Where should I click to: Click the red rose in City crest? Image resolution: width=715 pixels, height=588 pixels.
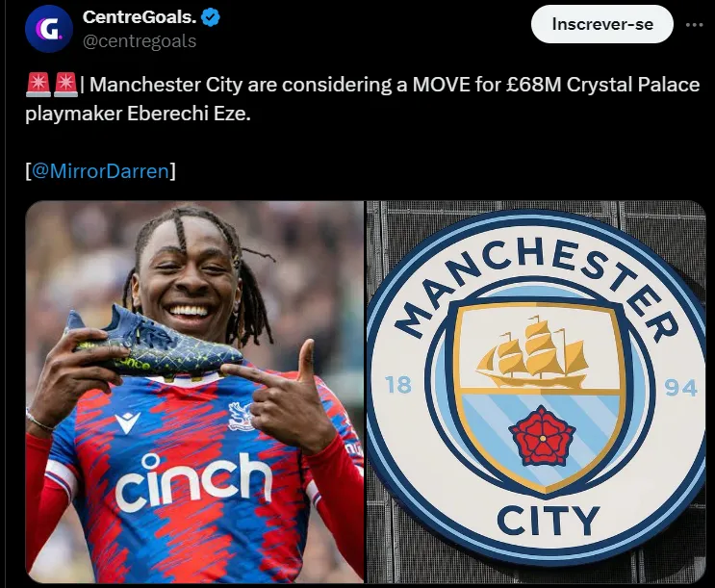pos(542,436)
